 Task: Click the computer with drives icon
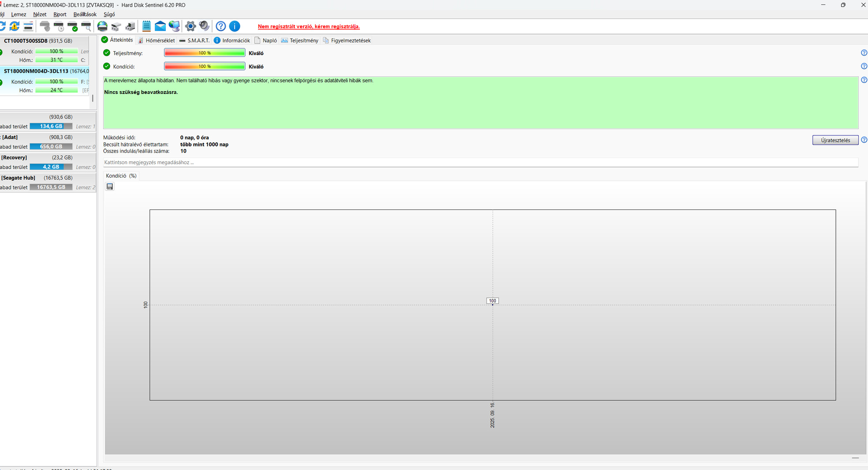[x=130, y=26]
